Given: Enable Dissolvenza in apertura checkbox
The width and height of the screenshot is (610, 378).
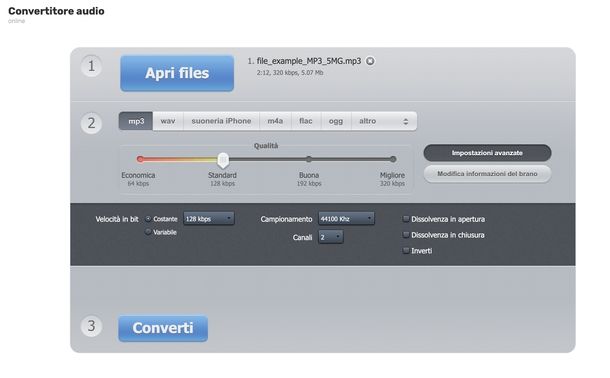Looking at the screenshot, I should click(406, 219).
